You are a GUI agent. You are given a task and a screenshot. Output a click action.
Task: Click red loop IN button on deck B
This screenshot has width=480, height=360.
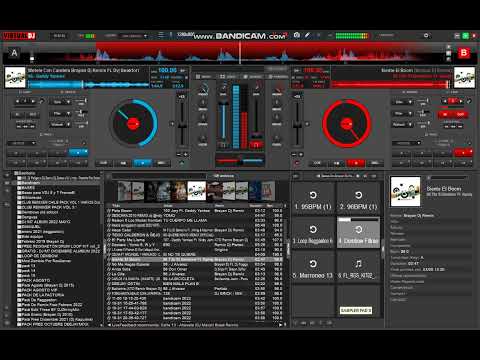point(445,114)
